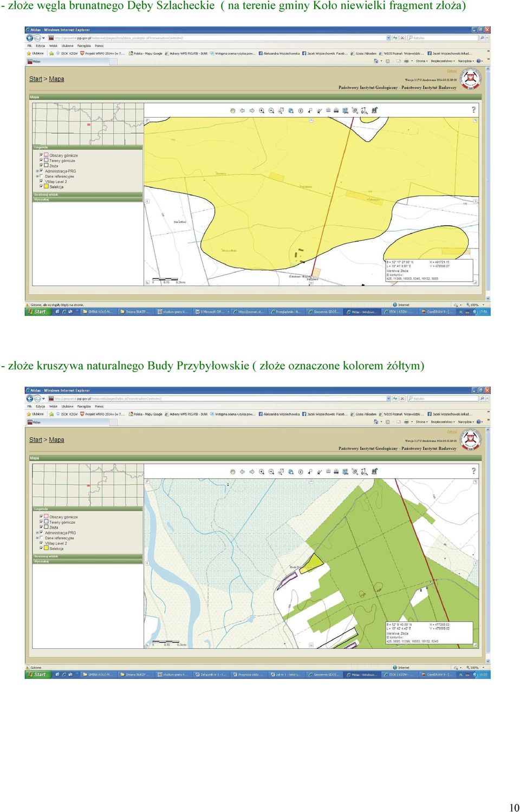Open the Plik menu in lower window
This screenshot has height=812, width=520.
[30, 406]
